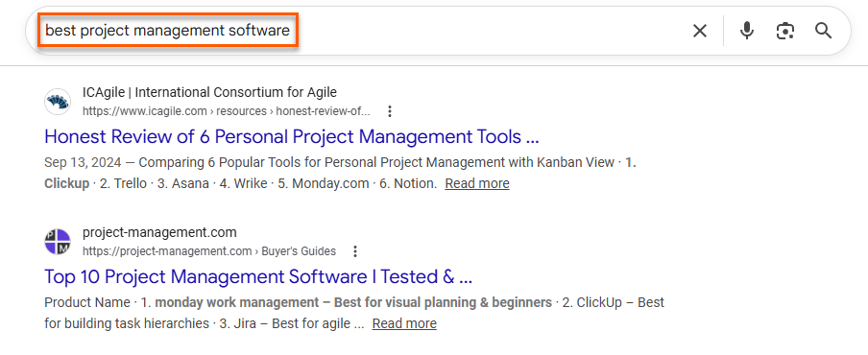868x355 pixels.
Task: Click the ICAgile site favicon
Action: point(58,102)
